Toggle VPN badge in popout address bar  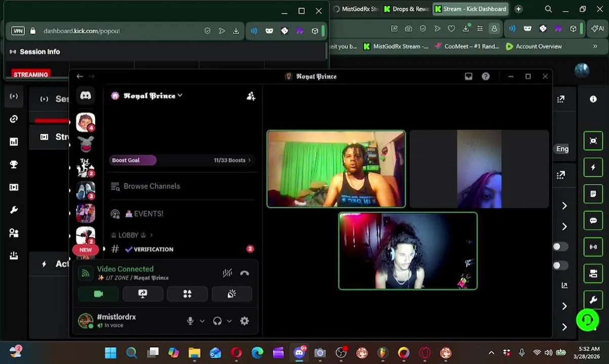[18, 31]
